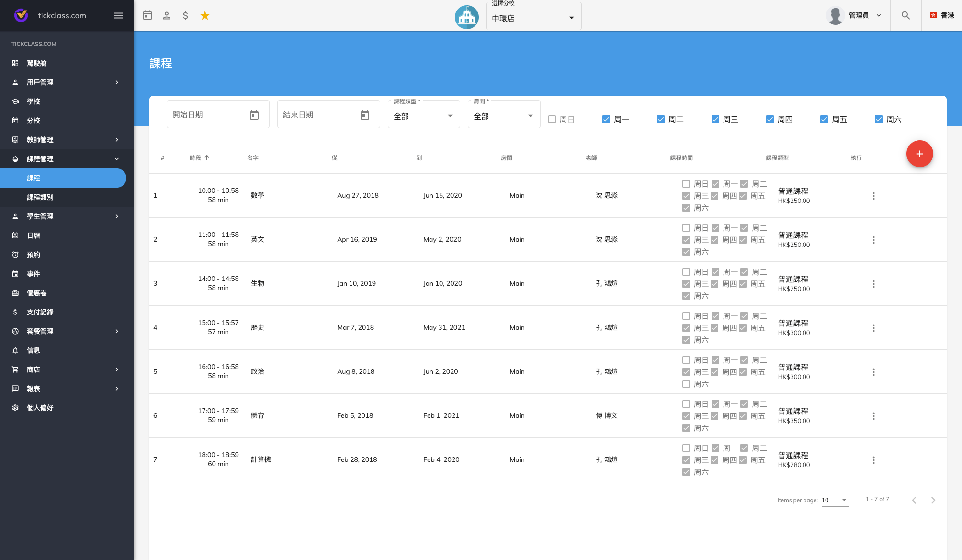The image size is (962, 560).
Task: Open 事件 in sidebar
Action: 67,274
